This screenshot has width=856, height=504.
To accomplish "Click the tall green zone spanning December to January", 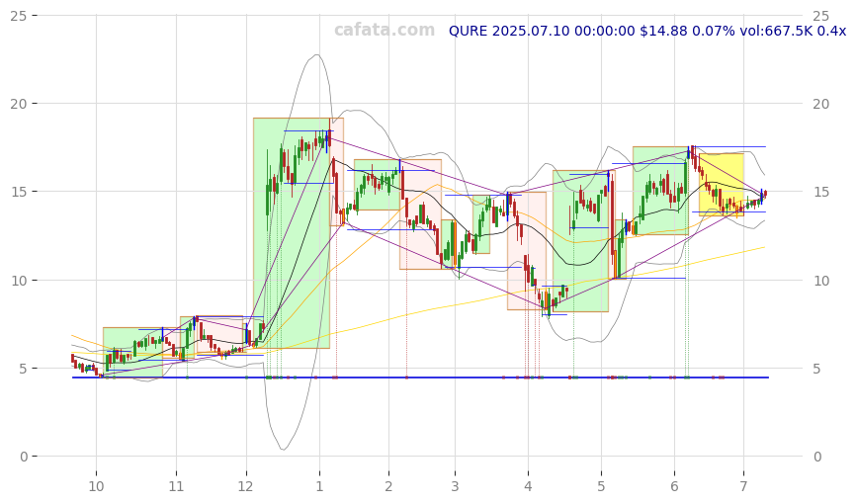I will 291,233.
